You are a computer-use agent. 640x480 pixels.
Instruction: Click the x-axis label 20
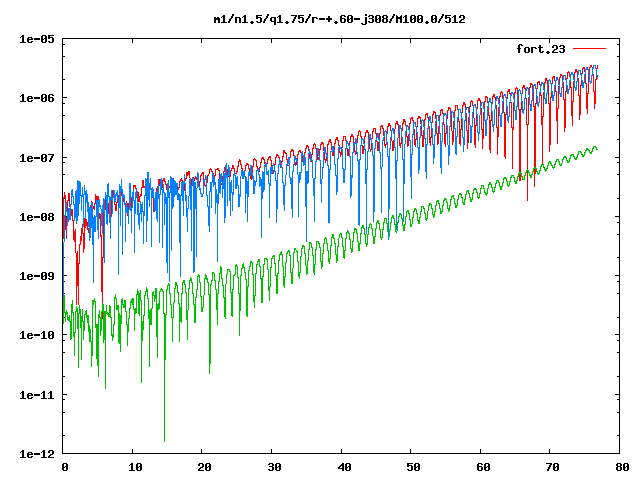coord(204,467)
